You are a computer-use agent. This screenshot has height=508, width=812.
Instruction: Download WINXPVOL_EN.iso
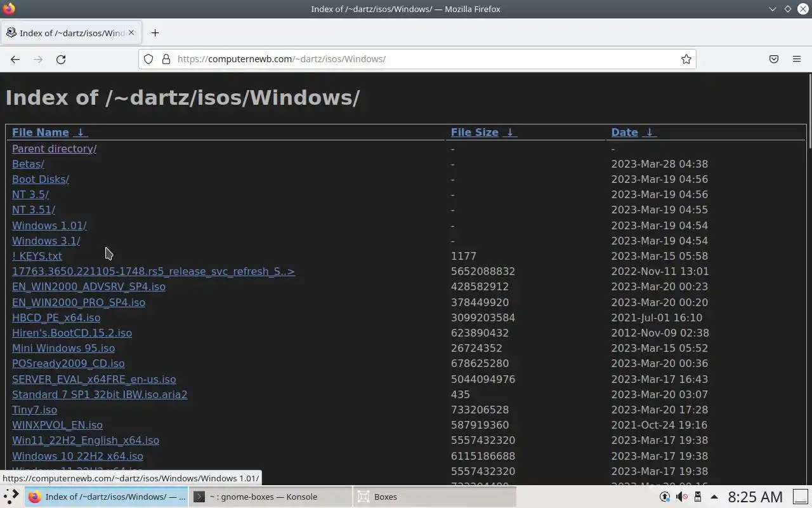(x=57, y=425)
